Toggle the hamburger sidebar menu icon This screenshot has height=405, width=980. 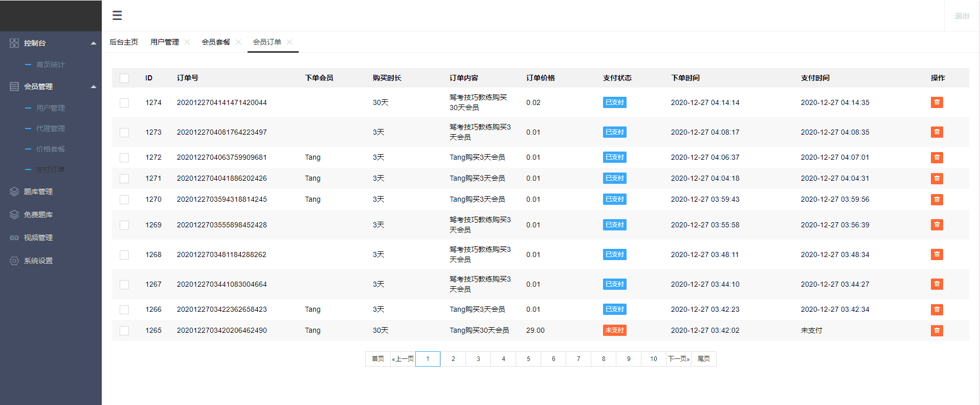pyautogui.click(x=117, y=15)
